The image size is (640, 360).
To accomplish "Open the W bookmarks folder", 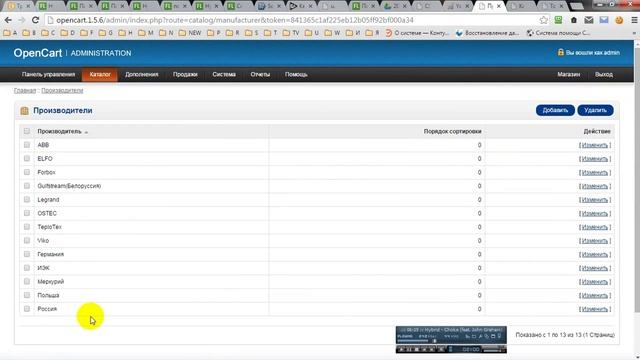I will point(333,33).
